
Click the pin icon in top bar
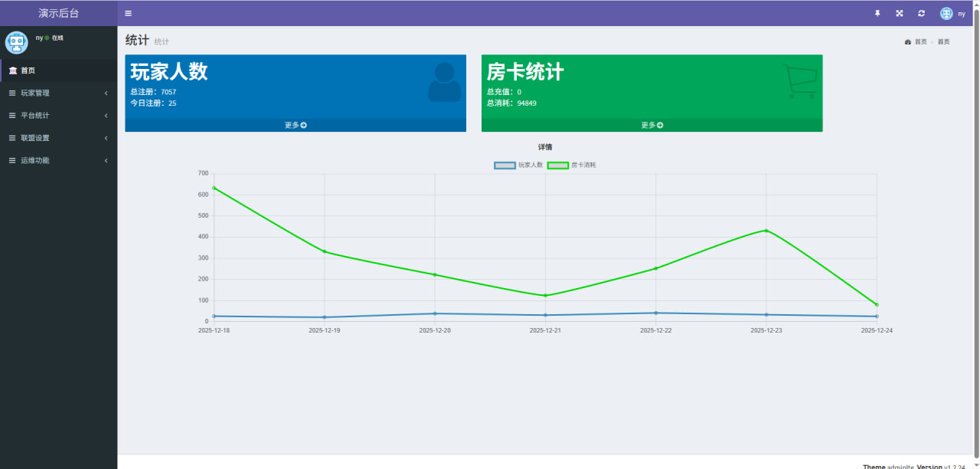click(x=877, y=13)
